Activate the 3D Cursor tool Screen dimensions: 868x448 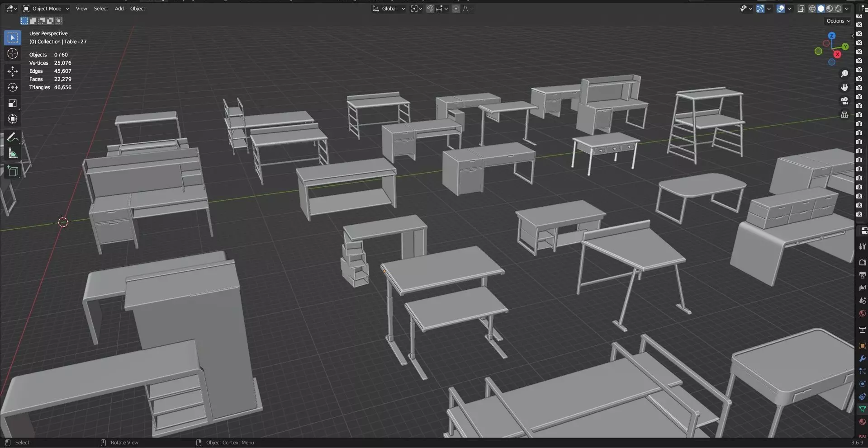tap(13, 53)
